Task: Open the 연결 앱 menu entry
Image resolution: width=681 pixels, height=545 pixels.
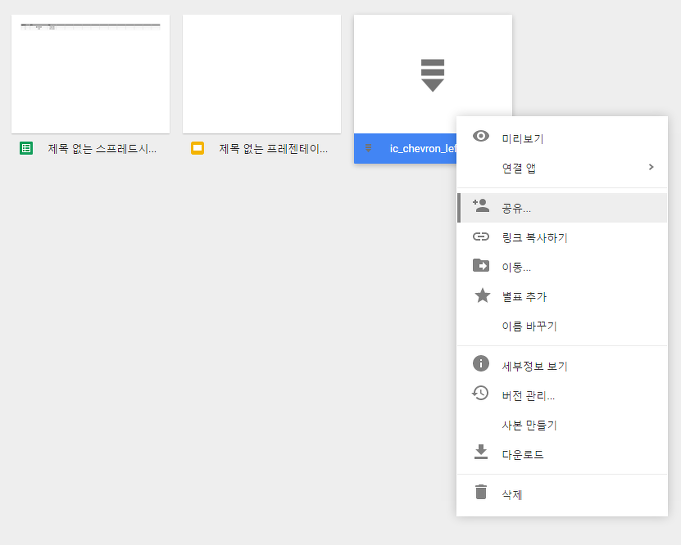Action: 562,168
